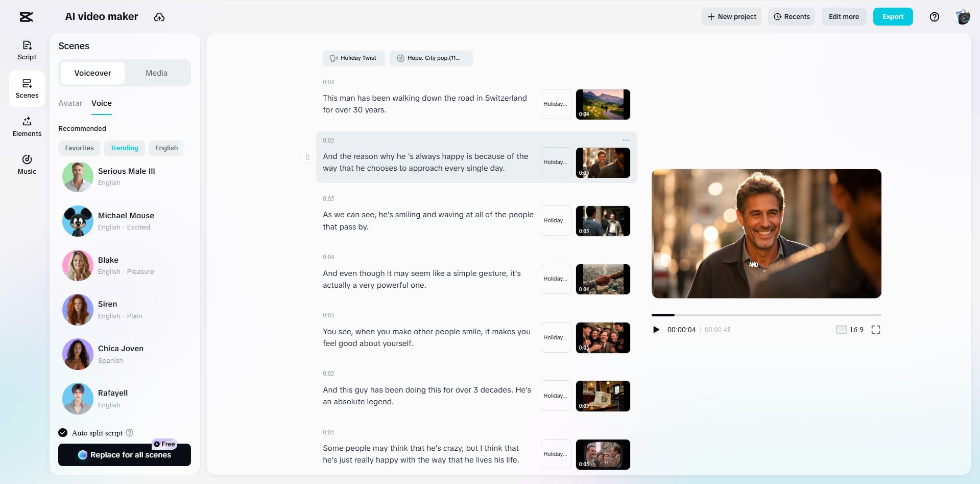This screenshot has height=484, width=980.
Task: Edit text 'You see, when you make other people smile'
Action: tap(426, 338)
